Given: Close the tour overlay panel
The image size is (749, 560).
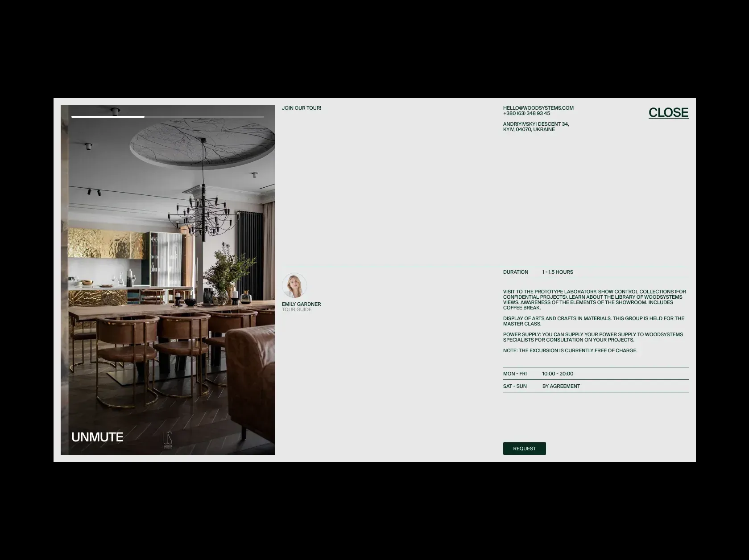Looking at the screenshot, I should click(x=668, y=113).
